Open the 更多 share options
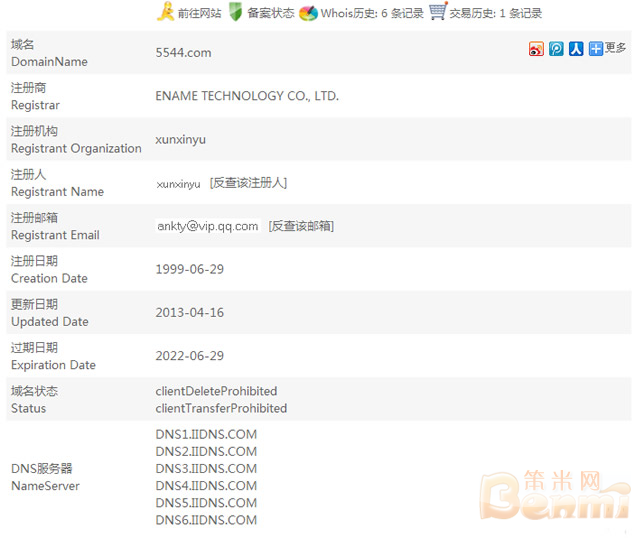 click(x=615, y=48)
